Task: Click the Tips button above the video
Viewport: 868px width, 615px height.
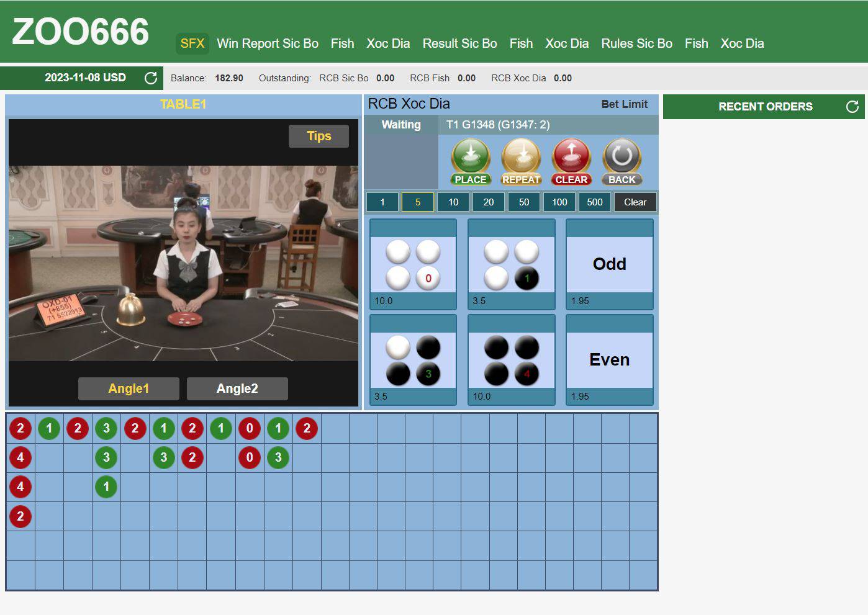Action: 319,136
